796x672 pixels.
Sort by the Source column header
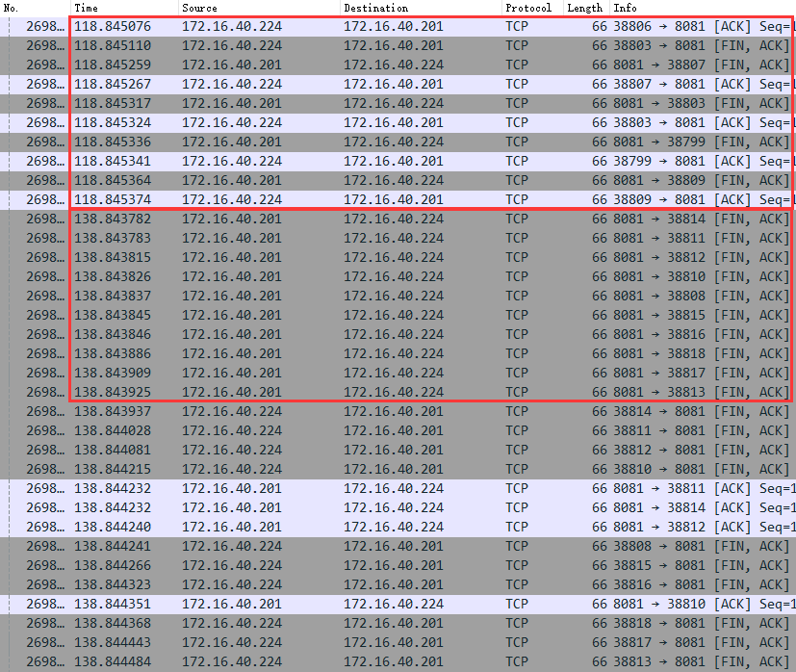[x=258, y=8]
